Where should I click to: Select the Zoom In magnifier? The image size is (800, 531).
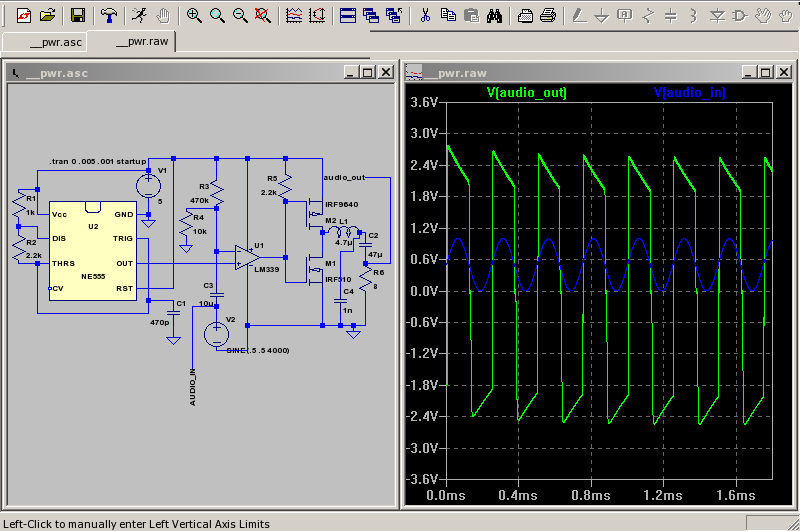tap(194, 15)
